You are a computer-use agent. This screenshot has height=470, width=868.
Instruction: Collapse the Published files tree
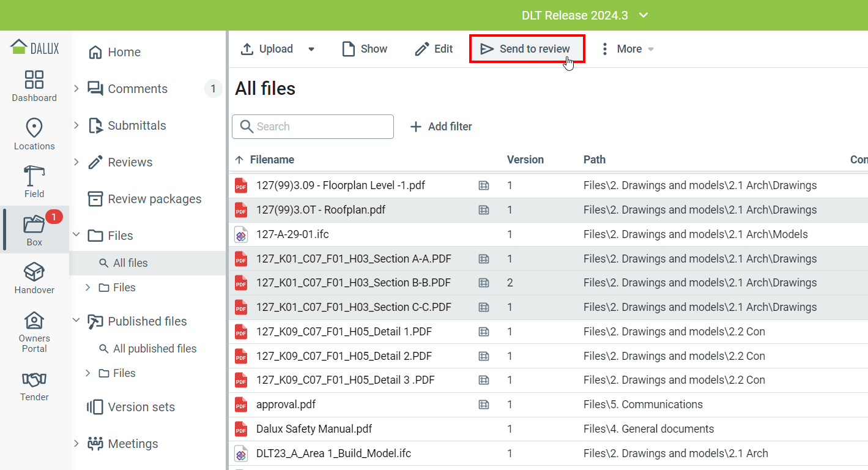pos(76,321)
